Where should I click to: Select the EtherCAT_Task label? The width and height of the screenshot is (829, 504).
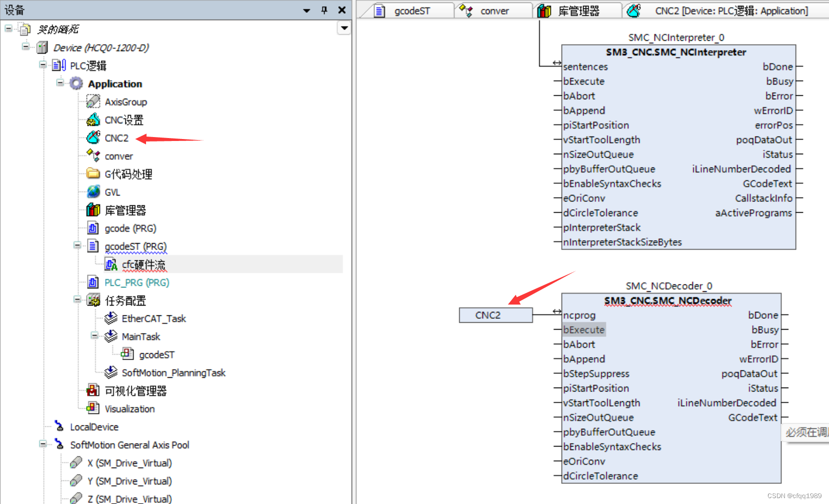coord(153,318)
